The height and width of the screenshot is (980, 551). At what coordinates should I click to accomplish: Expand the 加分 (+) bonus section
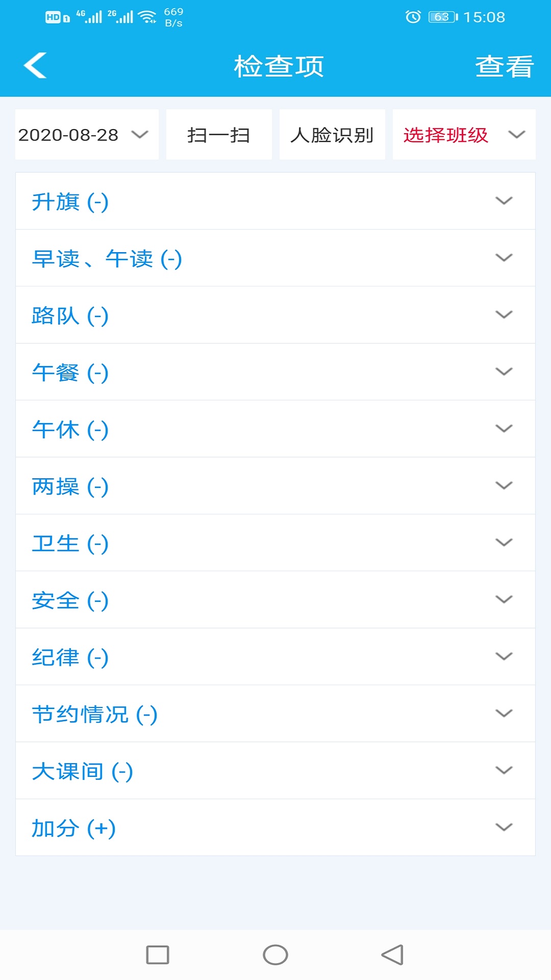(275, 827)
